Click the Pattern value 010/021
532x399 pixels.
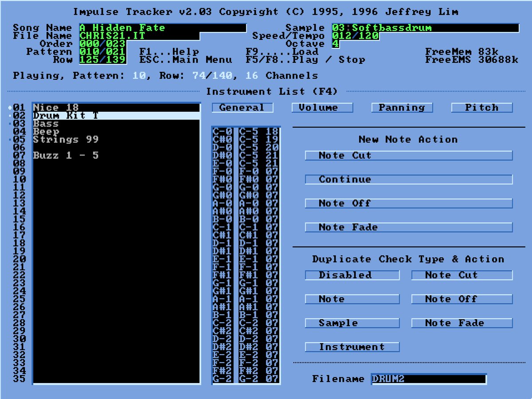pyautogui.click(x=103, y=52)
